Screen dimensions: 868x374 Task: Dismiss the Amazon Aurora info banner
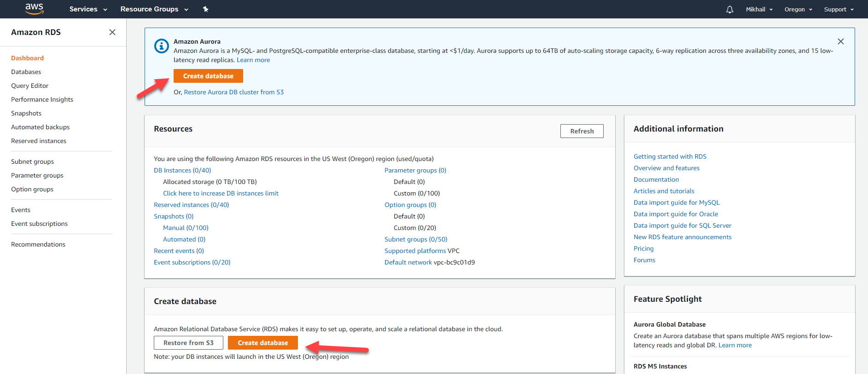coord(841,41)
